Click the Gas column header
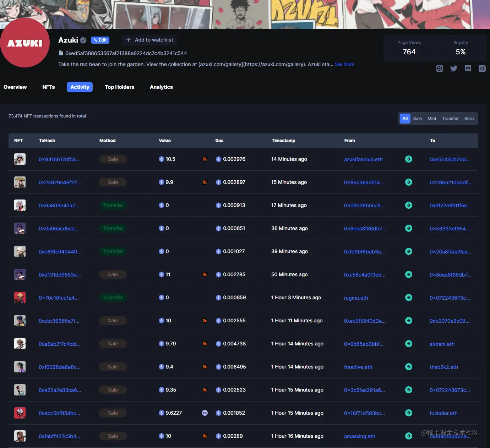 click(x=219, y=141)
